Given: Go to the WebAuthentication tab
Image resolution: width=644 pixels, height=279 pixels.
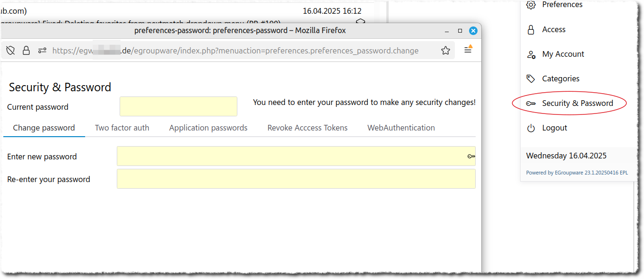Looking at the screenshot, I should [x=401, y=128].
